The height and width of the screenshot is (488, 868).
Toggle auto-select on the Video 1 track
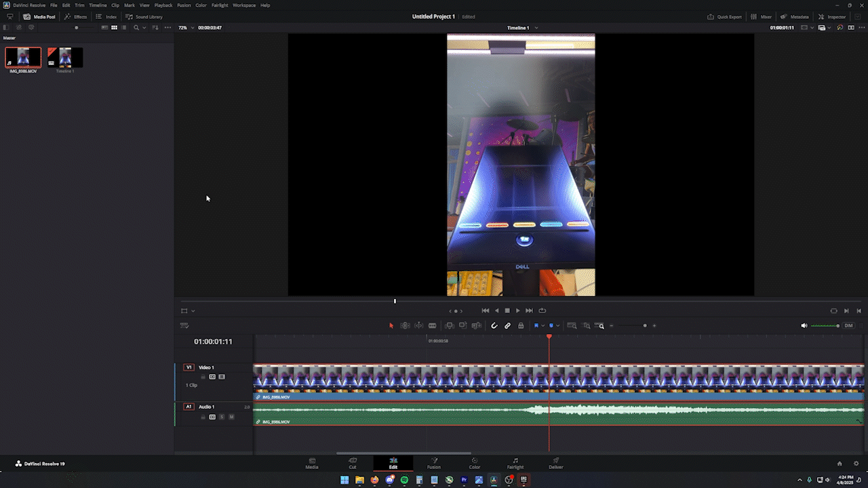212,377
